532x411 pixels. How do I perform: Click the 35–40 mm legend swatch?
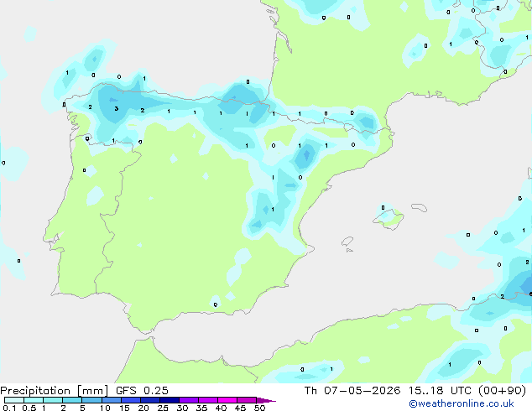coord(207,400)
